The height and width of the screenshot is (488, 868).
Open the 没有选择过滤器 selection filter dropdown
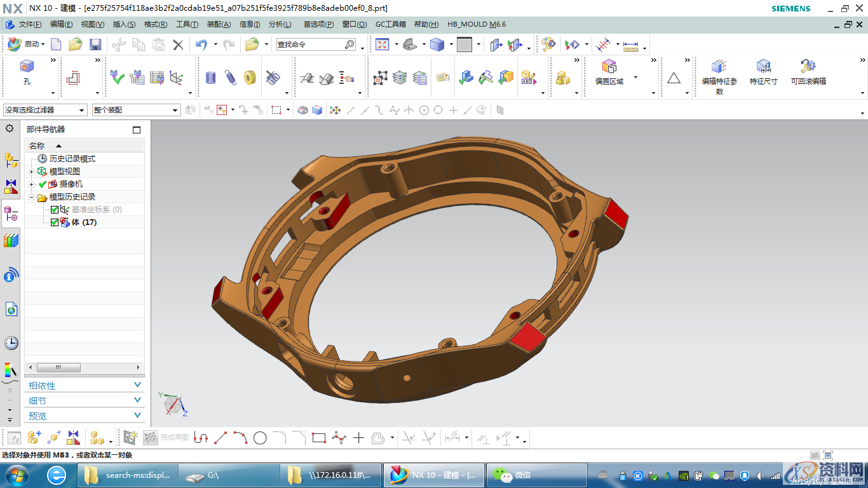pyautogui.click(x=45, y=110)
